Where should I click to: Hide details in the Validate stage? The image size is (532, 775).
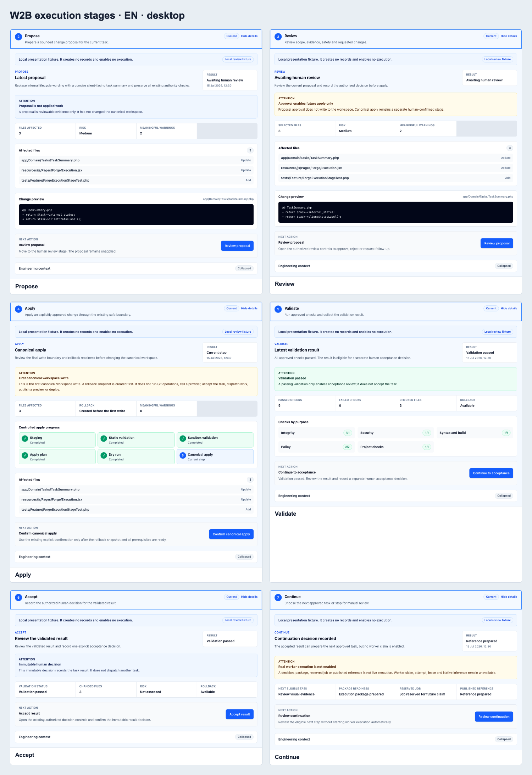coord(509,308)
